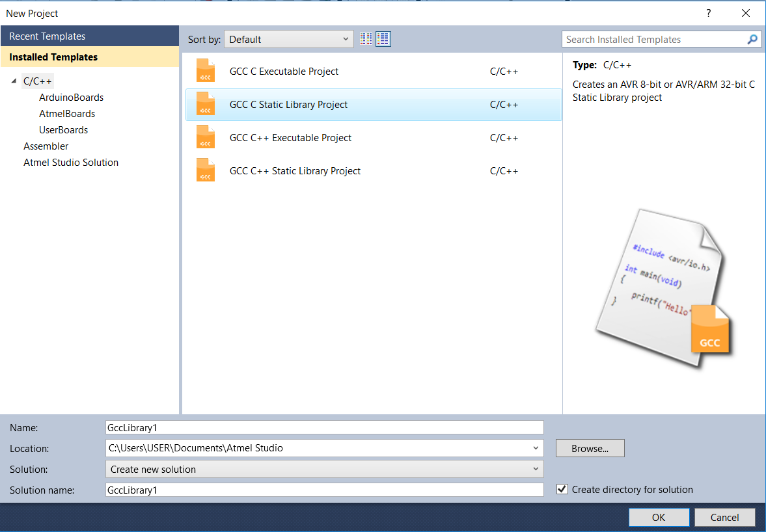Click C/C++ type of GCC C++ Static Library row
The image size is (766, 532).
pos(504,171)
